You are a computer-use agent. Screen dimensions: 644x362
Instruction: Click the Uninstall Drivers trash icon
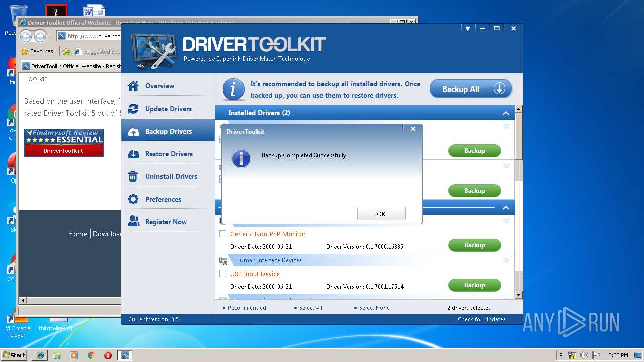point(133,176)
